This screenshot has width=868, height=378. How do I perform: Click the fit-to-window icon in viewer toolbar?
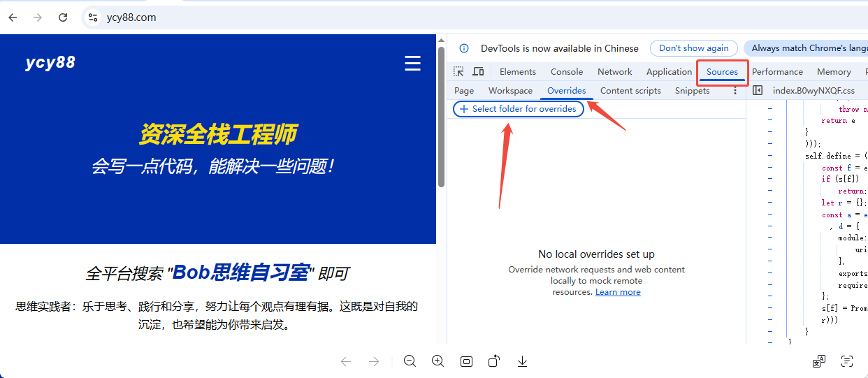(466, 361)
